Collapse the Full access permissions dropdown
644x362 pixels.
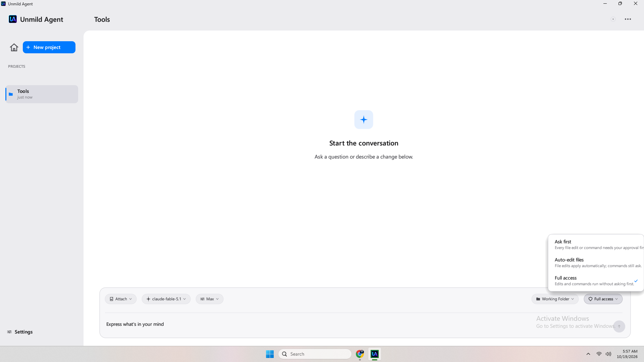603,299
